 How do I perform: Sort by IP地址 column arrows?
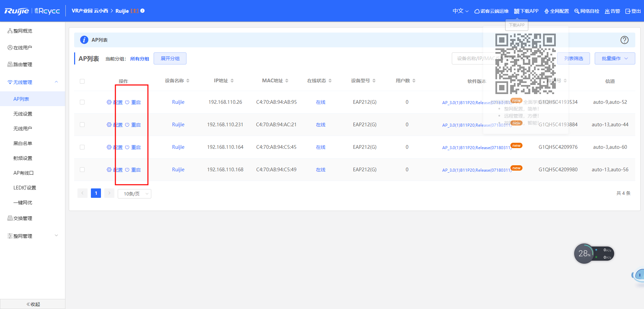pos(232,81)
